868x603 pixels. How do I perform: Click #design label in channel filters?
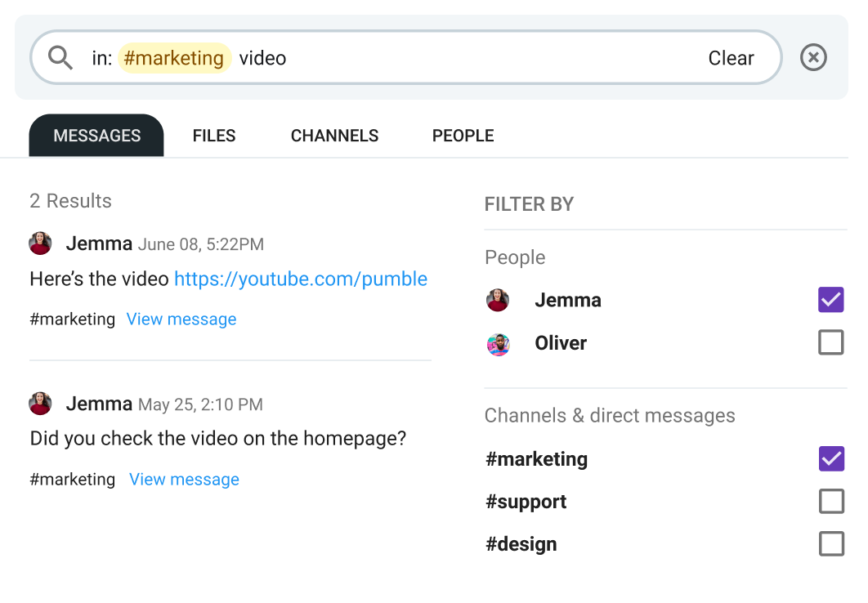click(x=521, y=544)
